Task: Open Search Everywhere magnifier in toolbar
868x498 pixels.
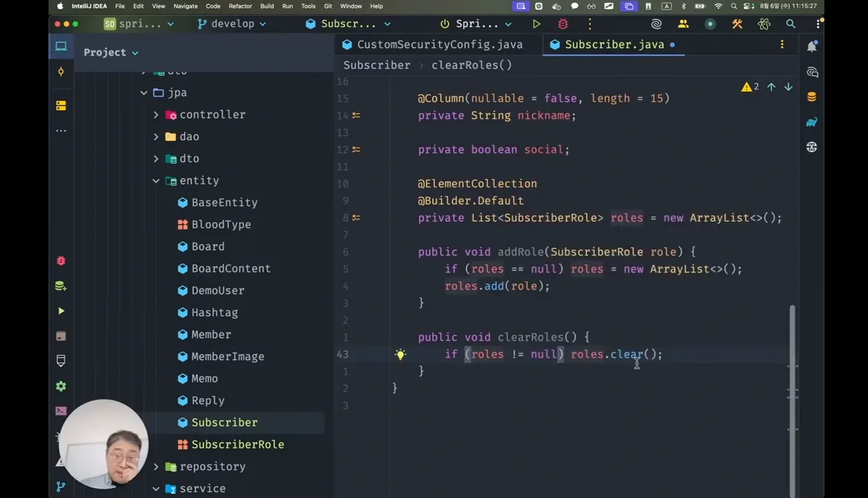Action: pos(791,24)
